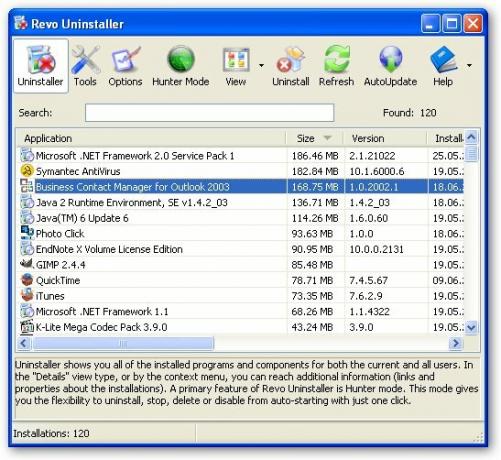The height and width of the screenshot is (460, 501).
Task: Close the Revo Uninstaller window
Action: (x=473, y=24)
